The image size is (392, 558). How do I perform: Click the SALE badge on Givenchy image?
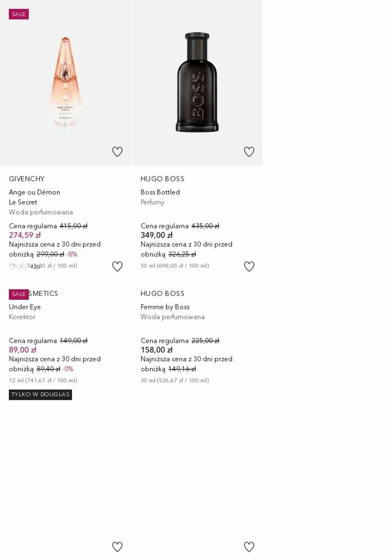19,14
